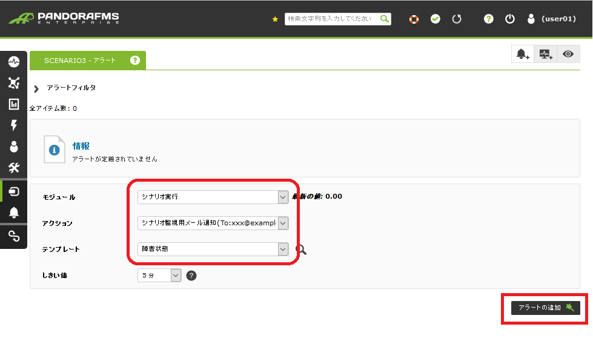Screen dimensions: 593x364
Task: Open the Resources sidebar icon
Action: 14,191
